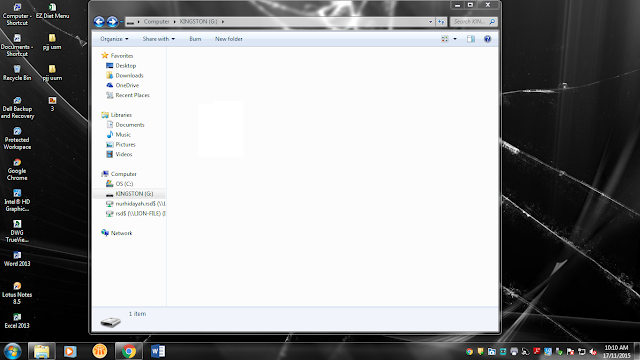Select the Protected Workspace desktop icon
640x360 pixels.
click(x=17, y=139)
